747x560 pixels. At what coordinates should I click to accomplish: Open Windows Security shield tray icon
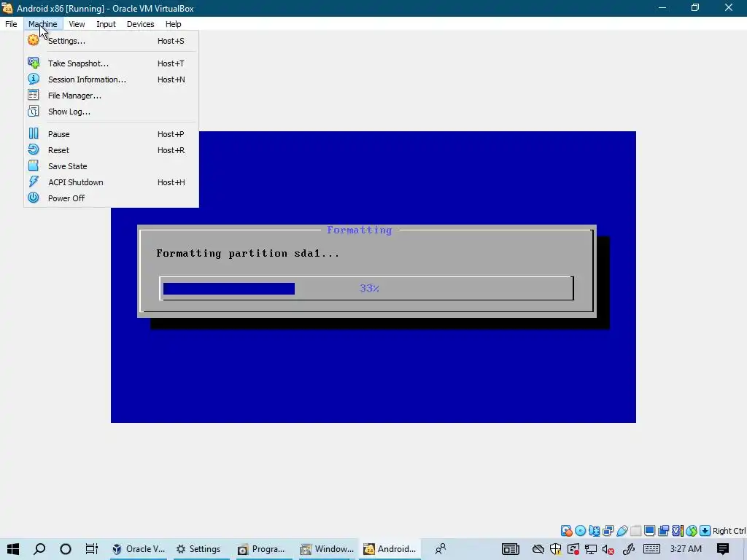tap(555, 549)
